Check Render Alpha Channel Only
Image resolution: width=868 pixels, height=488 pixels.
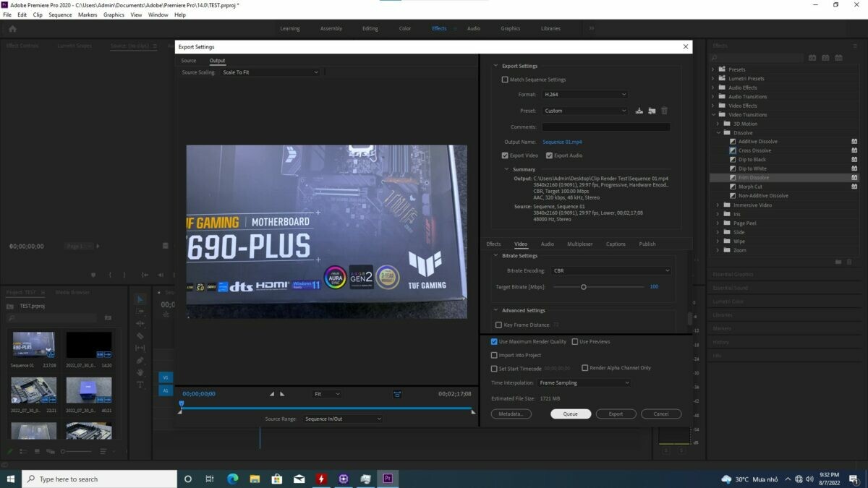[x=585, y=368]
